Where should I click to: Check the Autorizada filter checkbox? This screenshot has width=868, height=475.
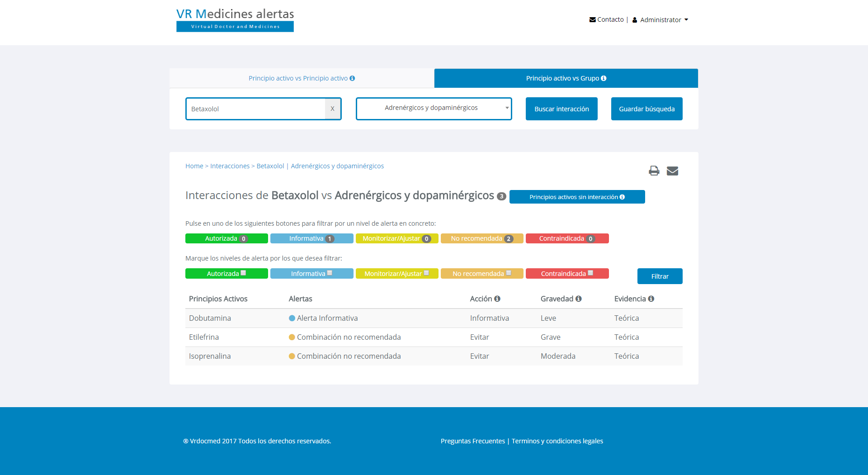(x=243, y=273)
